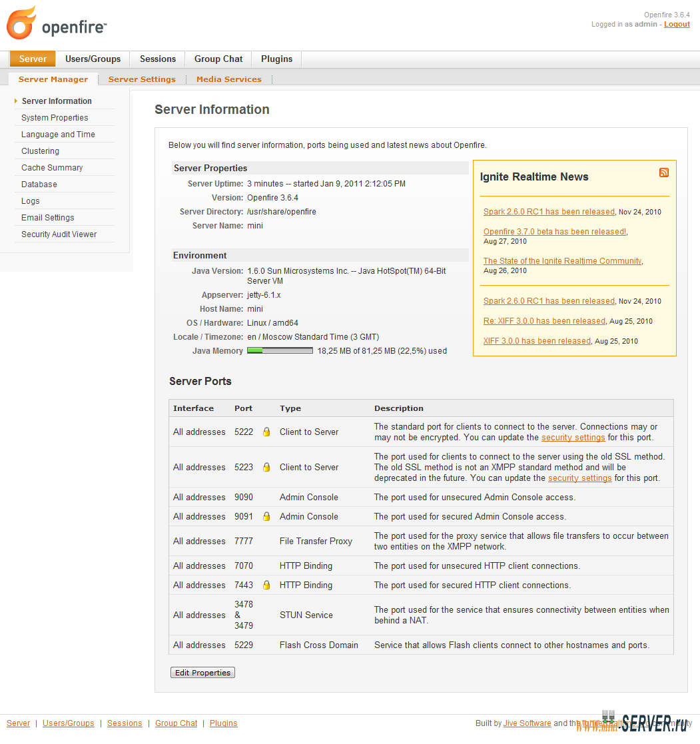
Task: Open security settings link in port 5223 description
Action: click(x=580, y=478)
